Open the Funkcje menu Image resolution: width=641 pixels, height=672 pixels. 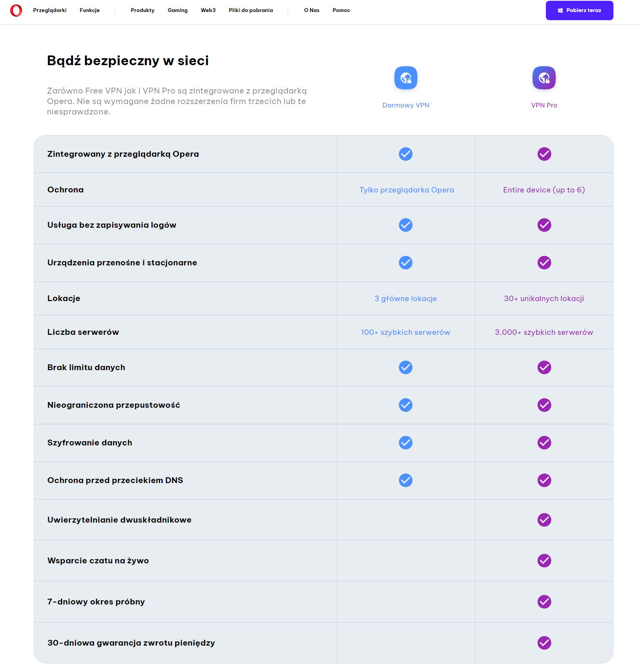coord(90,10)
